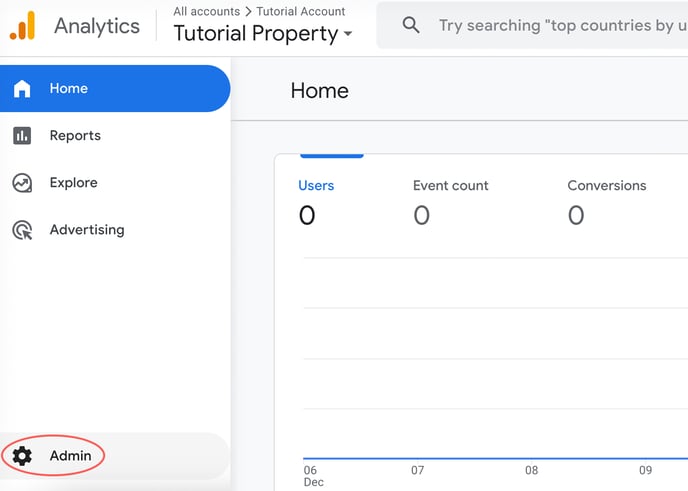This screenshot has height=491, width=688.
Task: Click the 08 axis date label
Action: tap(531, 470)
